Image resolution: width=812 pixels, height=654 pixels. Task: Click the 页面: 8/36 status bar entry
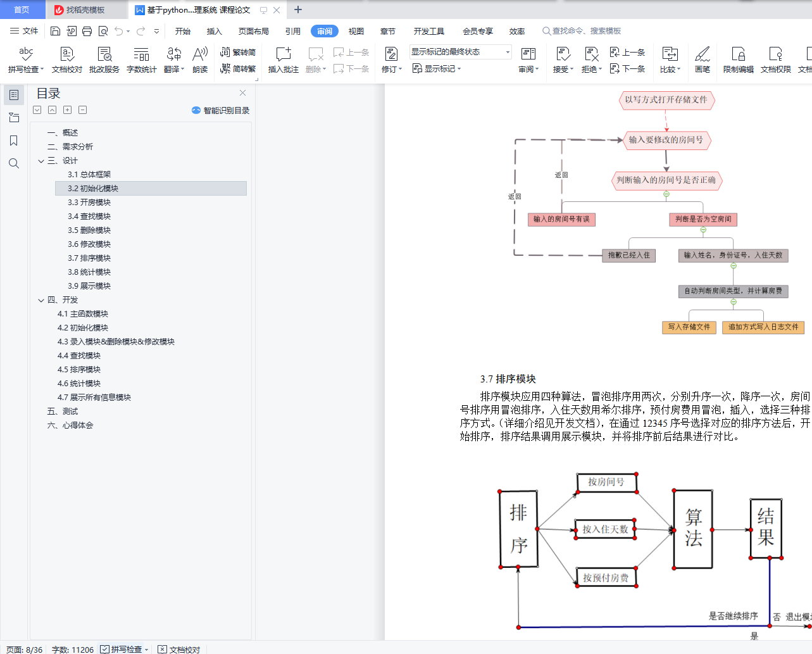point(25,650)
